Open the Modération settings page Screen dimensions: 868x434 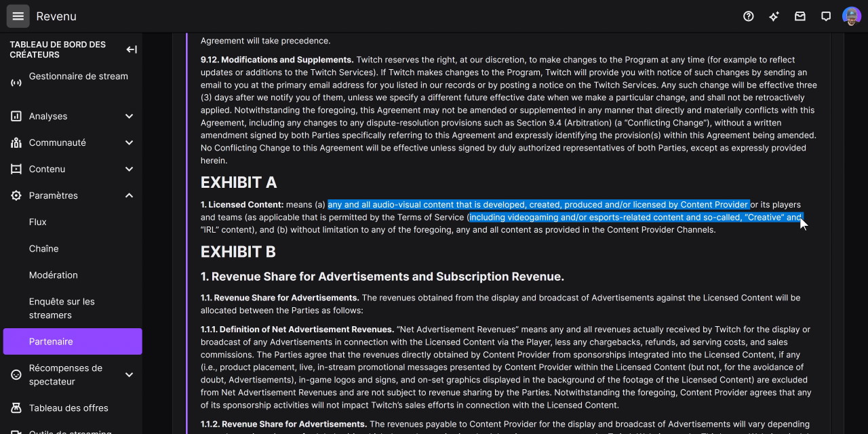53,275
